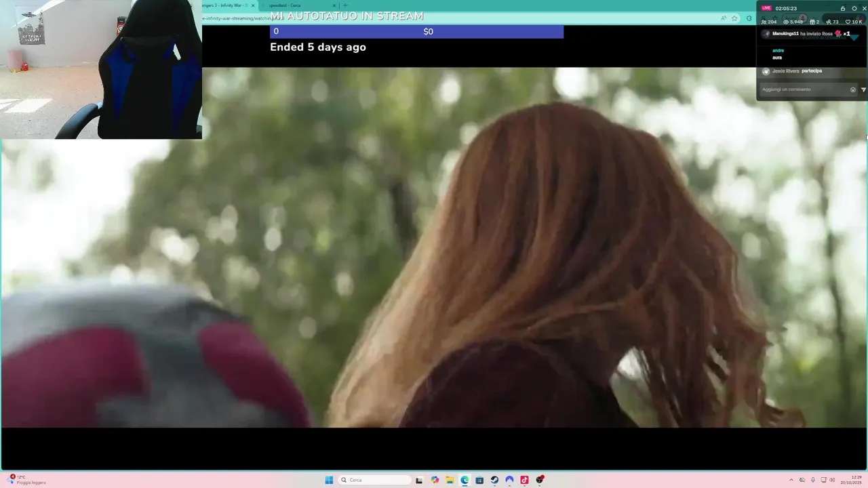Open the weather widget Pioggia leggera

coord(27,480)
